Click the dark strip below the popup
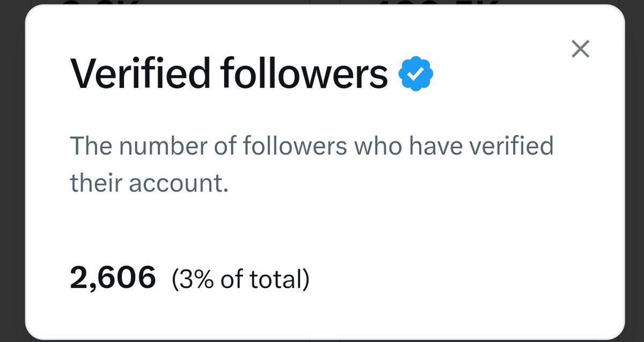The width and height of the screenshot is (644, 342). click(322, 339)
